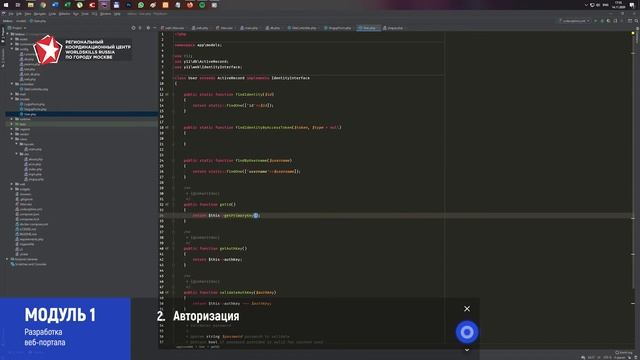
Task: Collapse the config folder
Action: (x=12, y=49)
